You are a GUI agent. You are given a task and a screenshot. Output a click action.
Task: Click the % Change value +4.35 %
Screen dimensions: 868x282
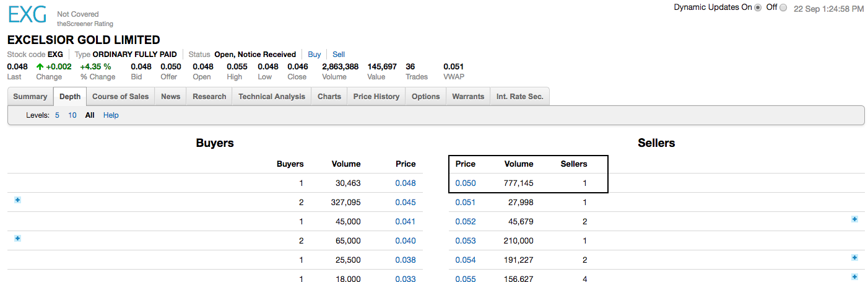(x=95, y=67)
